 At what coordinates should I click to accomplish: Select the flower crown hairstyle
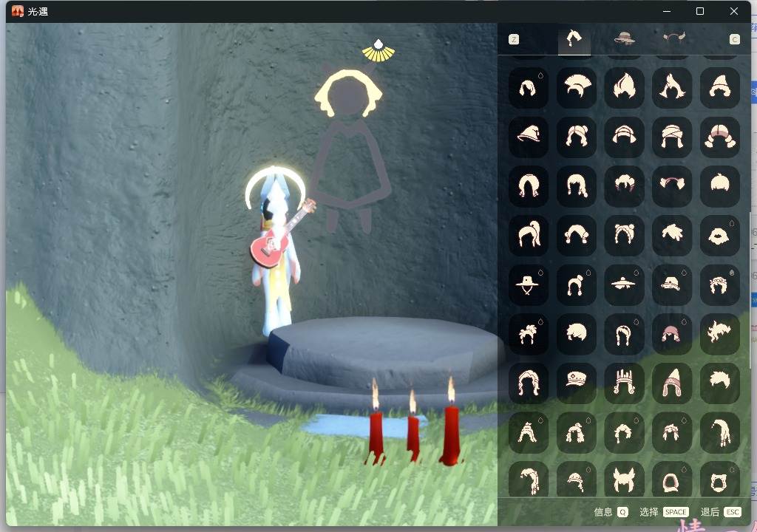(x=720, y=284)
